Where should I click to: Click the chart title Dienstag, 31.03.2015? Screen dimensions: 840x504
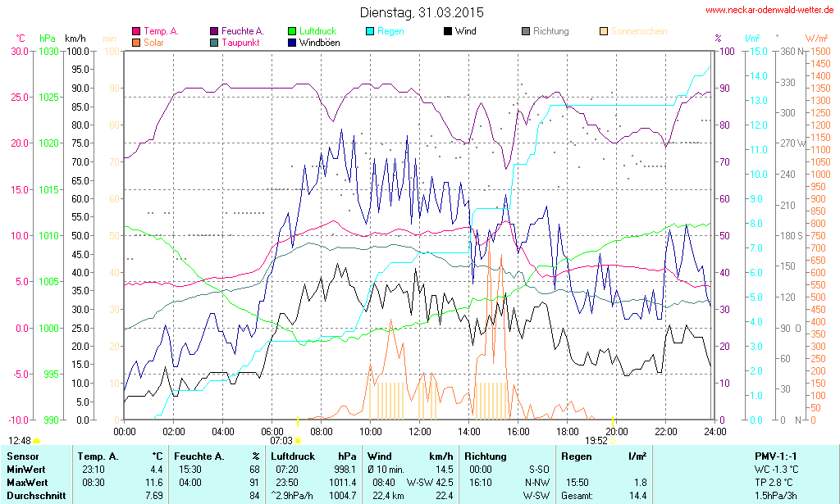422,13
